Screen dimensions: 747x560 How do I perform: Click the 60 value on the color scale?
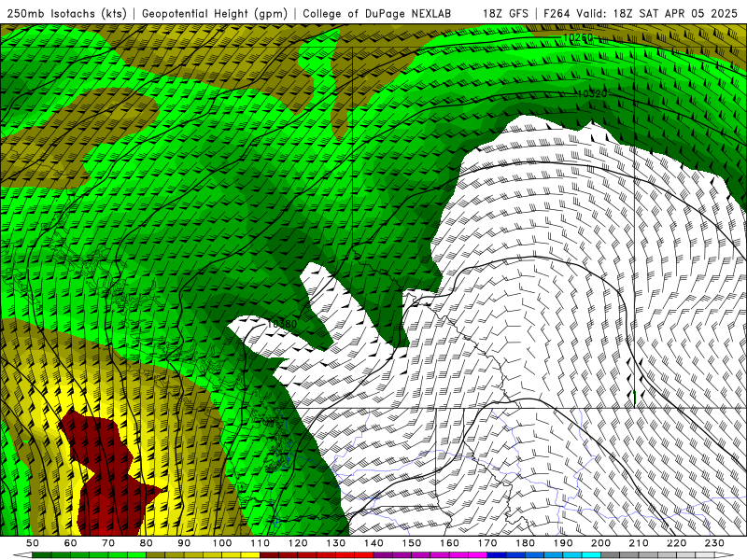click(71, 543)
